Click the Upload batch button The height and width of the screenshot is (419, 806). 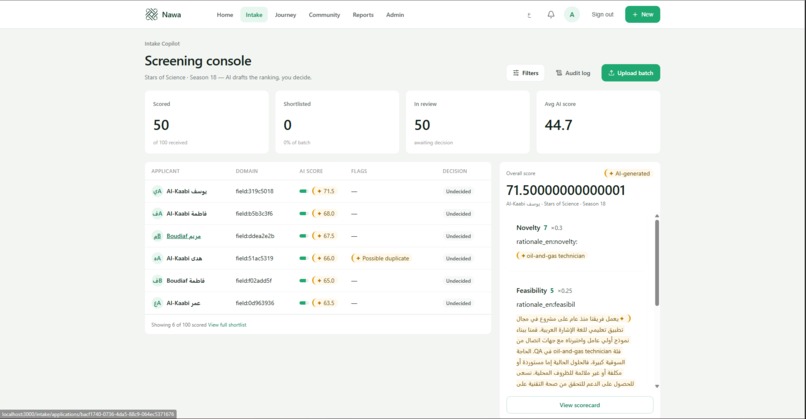(631, 73)
